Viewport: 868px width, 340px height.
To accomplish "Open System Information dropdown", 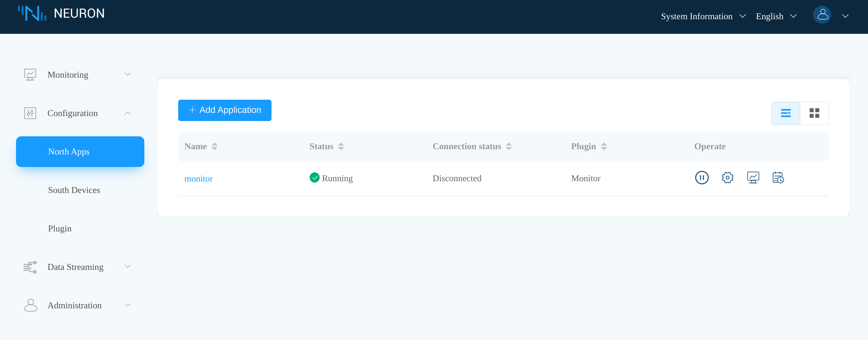I will tap(703, 16).
